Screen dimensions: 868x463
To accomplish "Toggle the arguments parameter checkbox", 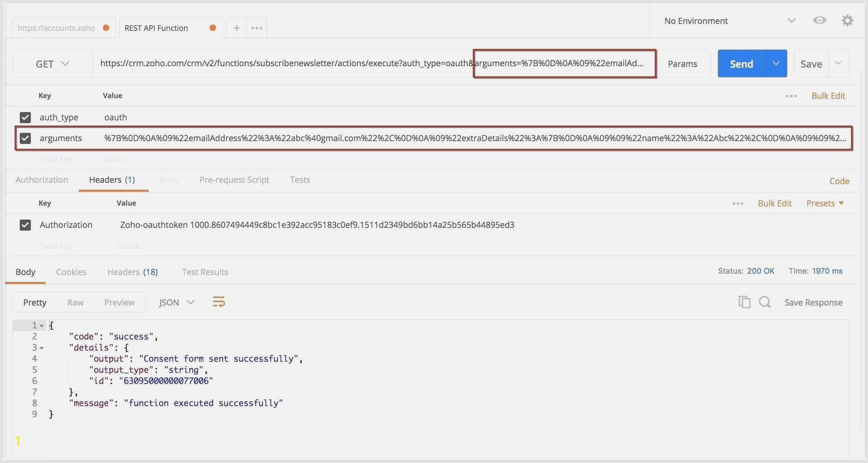I will click(25, 138).
